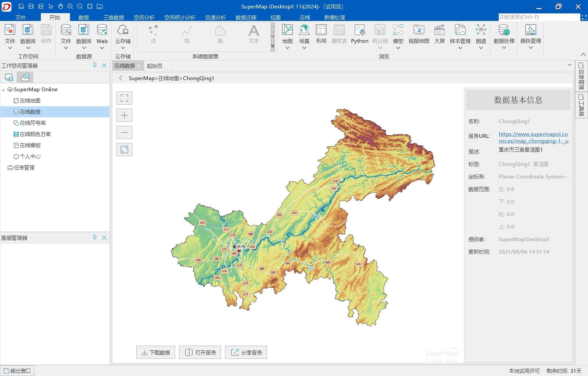
Task: Close the 在线数据 tab
Action: click(139, 66)
